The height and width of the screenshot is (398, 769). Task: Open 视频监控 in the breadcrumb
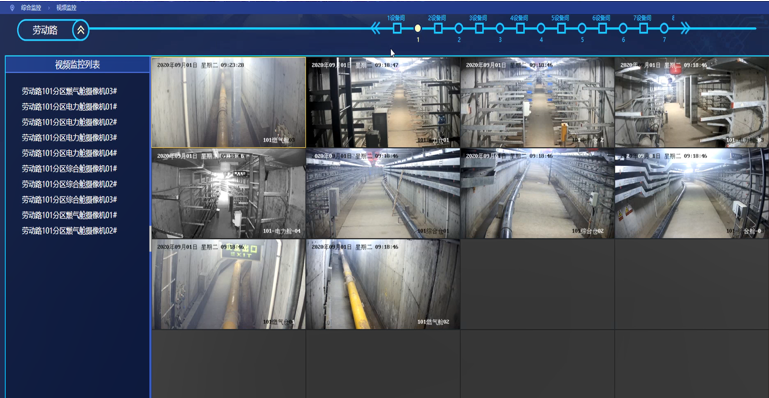pos(66,8)
